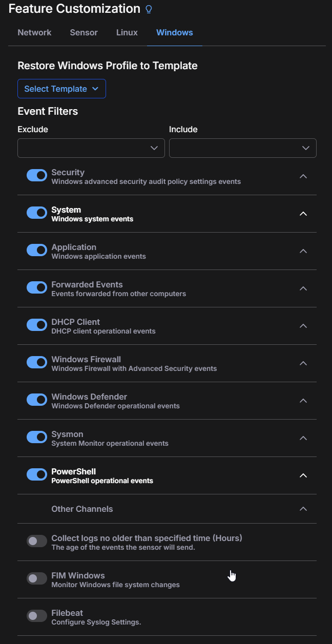Open the Exclude event filter dropdown
This screenshot has width=332, height=644.
[91, 148]
